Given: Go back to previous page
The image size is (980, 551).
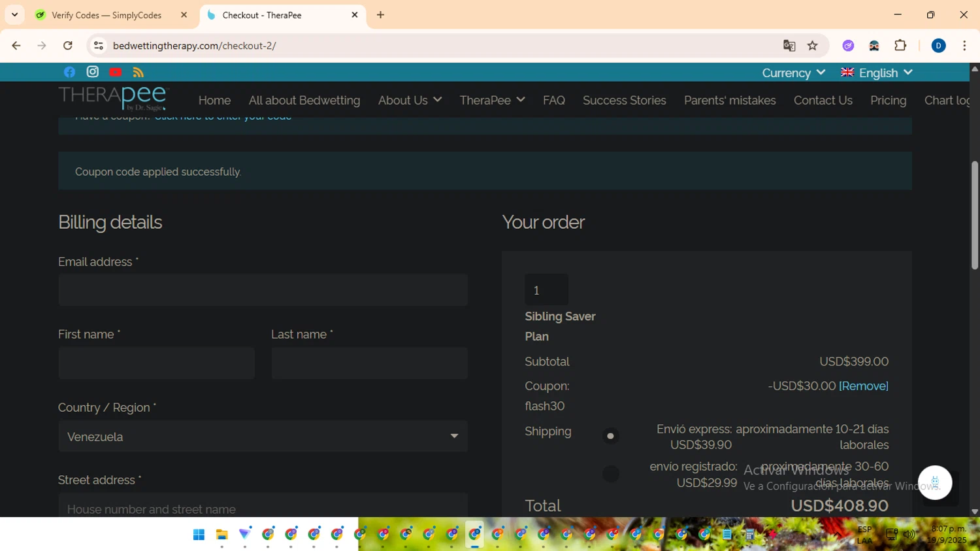Looking at the screenshot, I should [16, 46].
